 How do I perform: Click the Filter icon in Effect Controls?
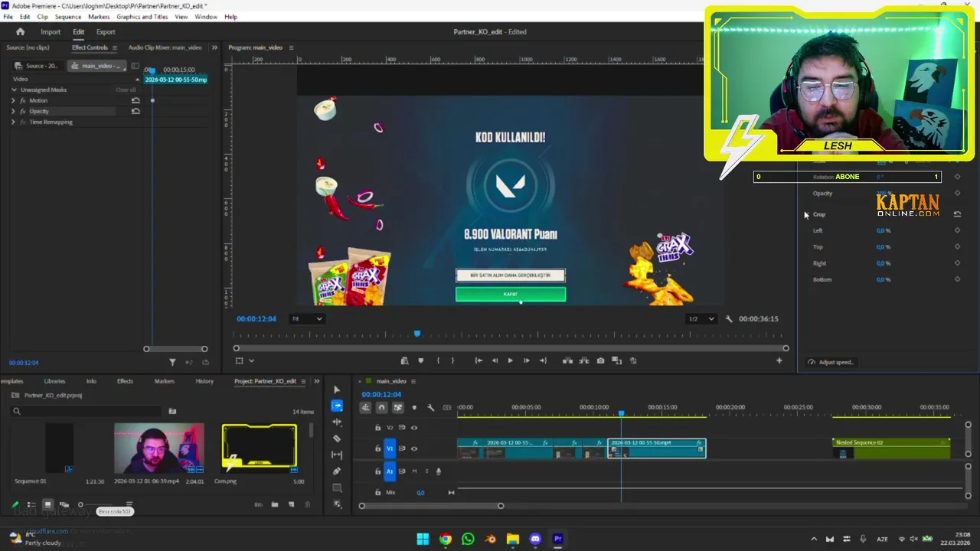tap(172, 362)
